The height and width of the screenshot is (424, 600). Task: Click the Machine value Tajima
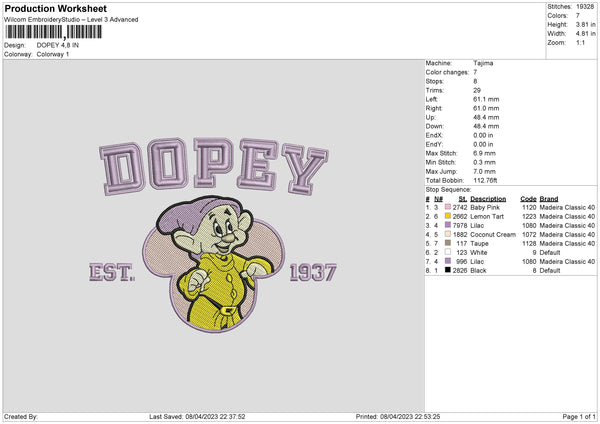tap(483, 63)
